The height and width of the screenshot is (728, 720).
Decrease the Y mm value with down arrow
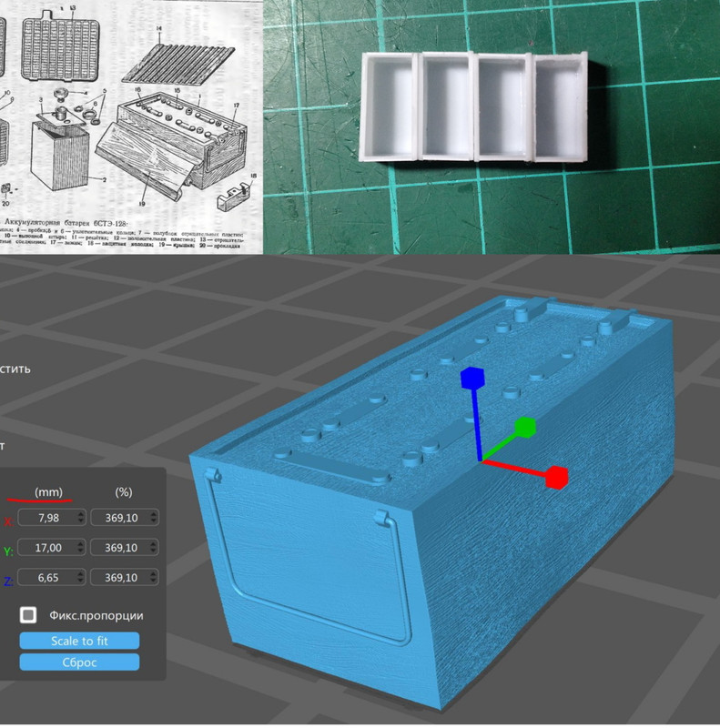(81, 551)
